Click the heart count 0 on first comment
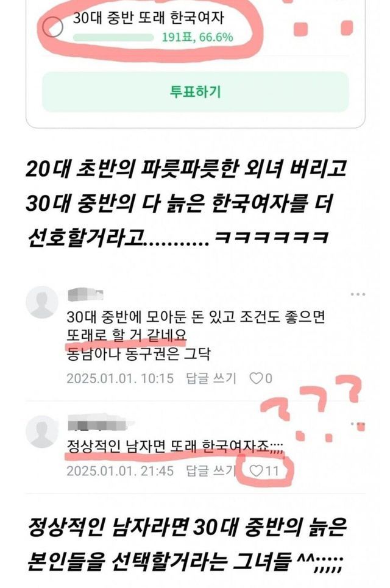 269,378
